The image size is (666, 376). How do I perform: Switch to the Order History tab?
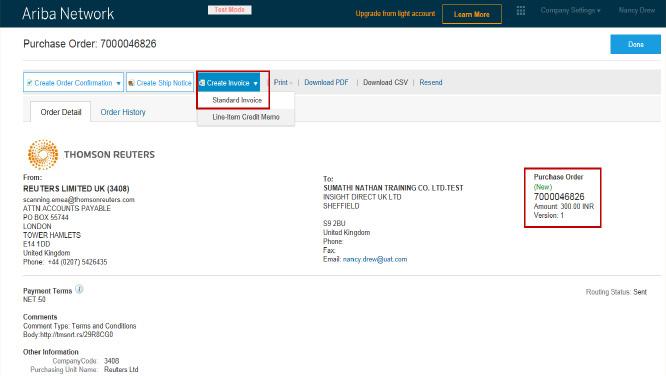(123, 112)
